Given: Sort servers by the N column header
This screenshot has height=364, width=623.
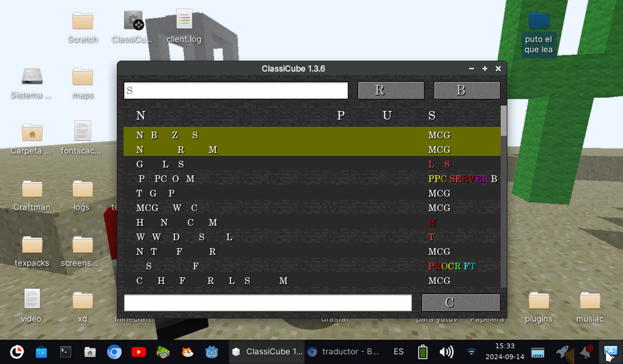Looking at the screenshot, I should [x=141, y=116].
